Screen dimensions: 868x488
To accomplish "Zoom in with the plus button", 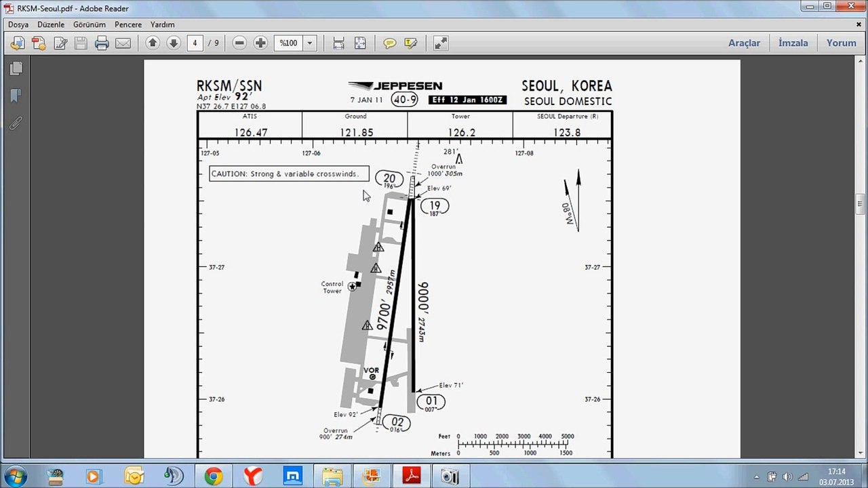I will click(260, 43).
